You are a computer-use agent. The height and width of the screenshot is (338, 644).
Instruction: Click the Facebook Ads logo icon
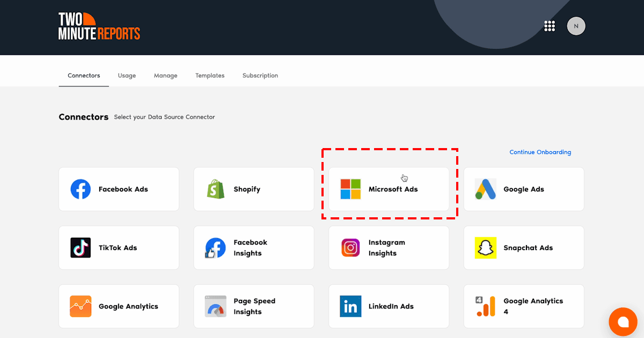click(80, 189)
